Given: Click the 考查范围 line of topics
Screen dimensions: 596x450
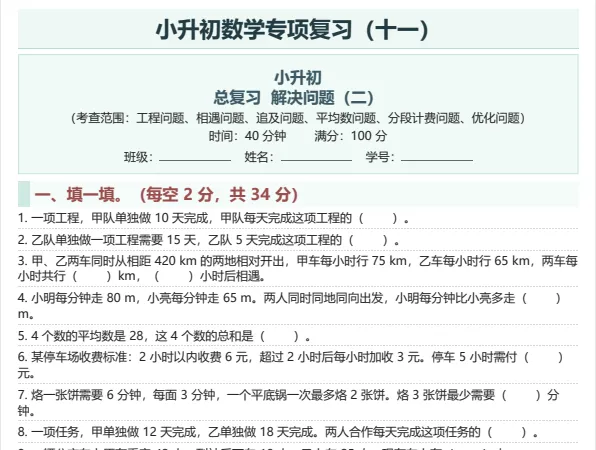Looking at the screenshot, I should [x=298, y=118].
